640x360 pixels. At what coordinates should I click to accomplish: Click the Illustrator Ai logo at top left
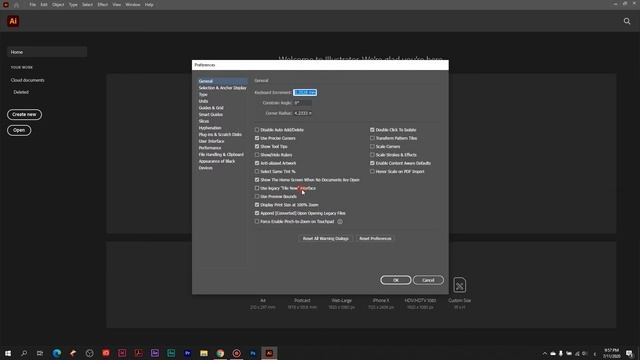(x=13, y=21)
